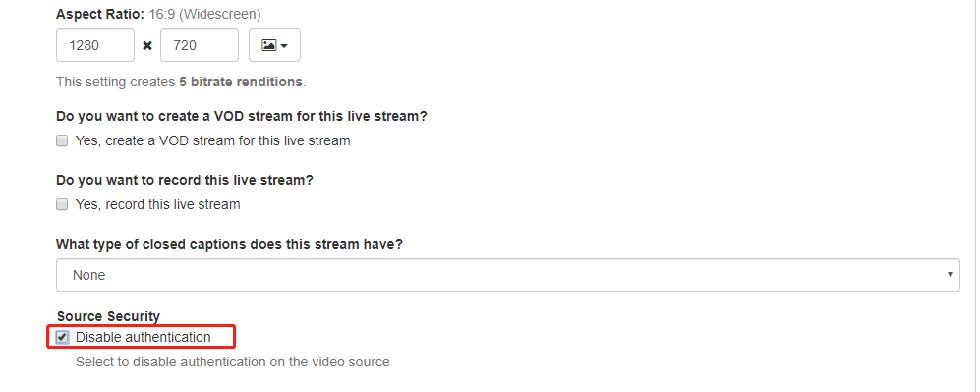
Task: Click the arrow on the None dropdown
Action: click(950, 275)
